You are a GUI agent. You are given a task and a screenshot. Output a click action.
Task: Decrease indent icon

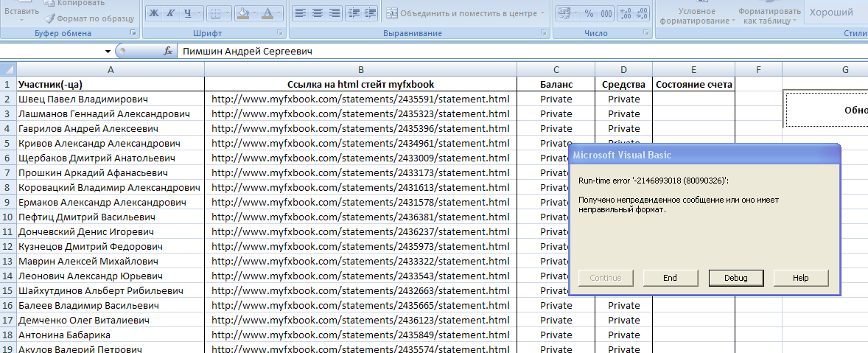355,13
